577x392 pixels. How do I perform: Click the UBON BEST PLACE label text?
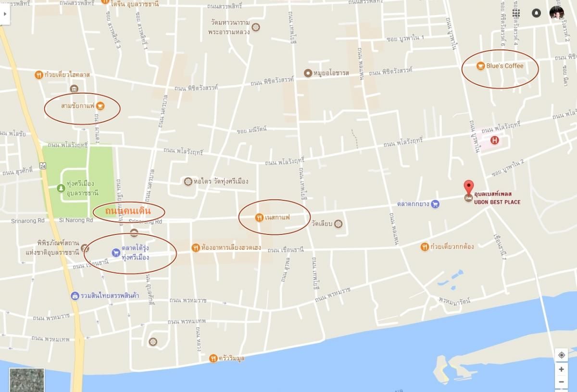pyautogui.click(x=497, y=202)
